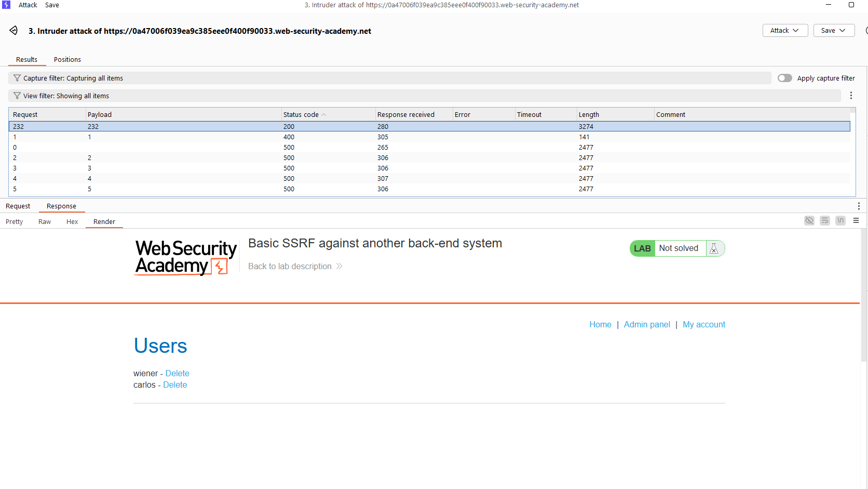Select result row for request 2
This screenshot has width=868, height=489.
[429, 157]
